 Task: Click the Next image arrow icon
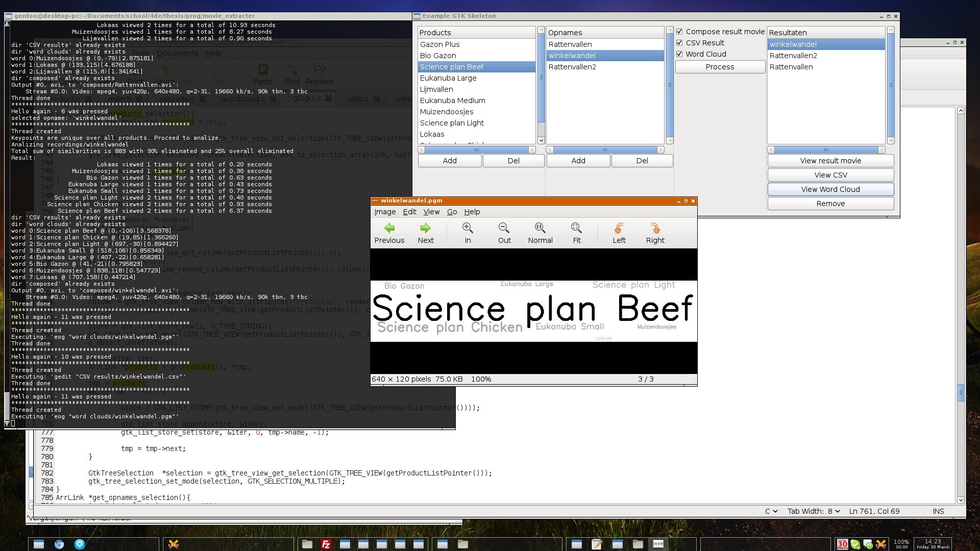[425, 228]
